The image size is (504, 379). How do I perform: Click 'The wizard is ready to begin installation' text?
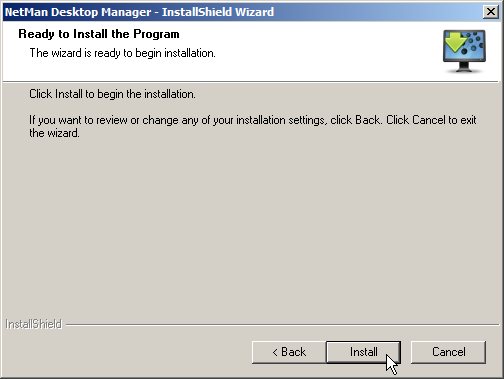pyautogui.click(x=122, y=53)
